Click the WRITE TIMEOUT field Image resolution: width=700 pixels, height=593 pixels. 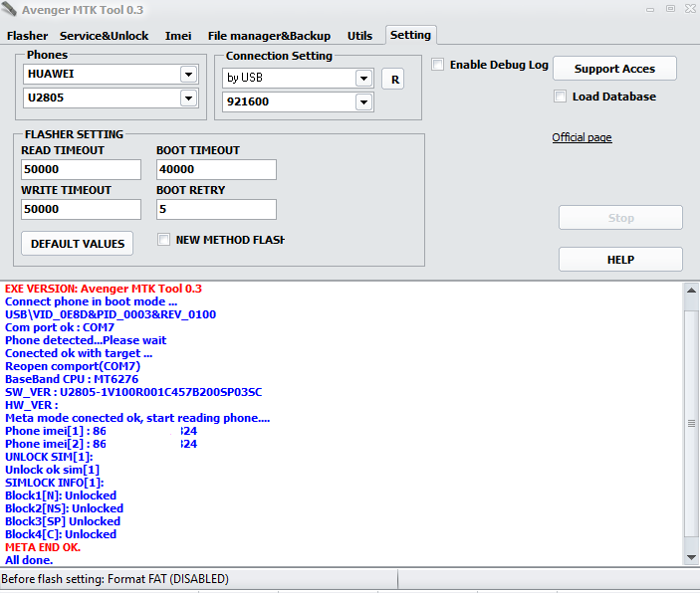pyautogui.click(x=81, y=209)
